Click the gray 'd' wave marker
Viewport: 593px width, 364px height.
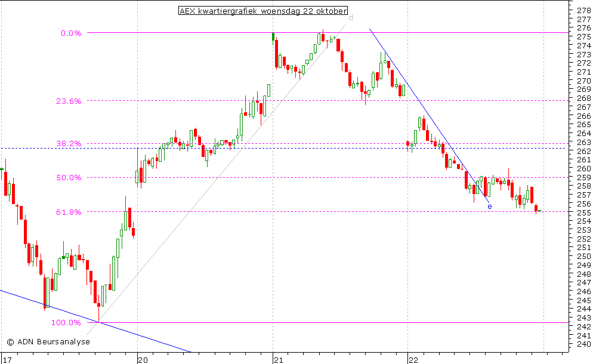click(x=351, y=18)
